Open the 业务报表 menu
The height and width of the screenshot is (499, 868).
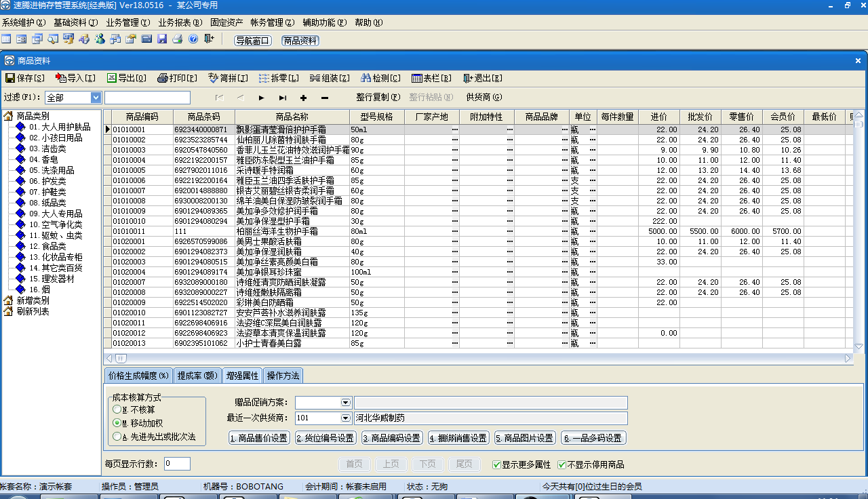[x=180, y=22]
